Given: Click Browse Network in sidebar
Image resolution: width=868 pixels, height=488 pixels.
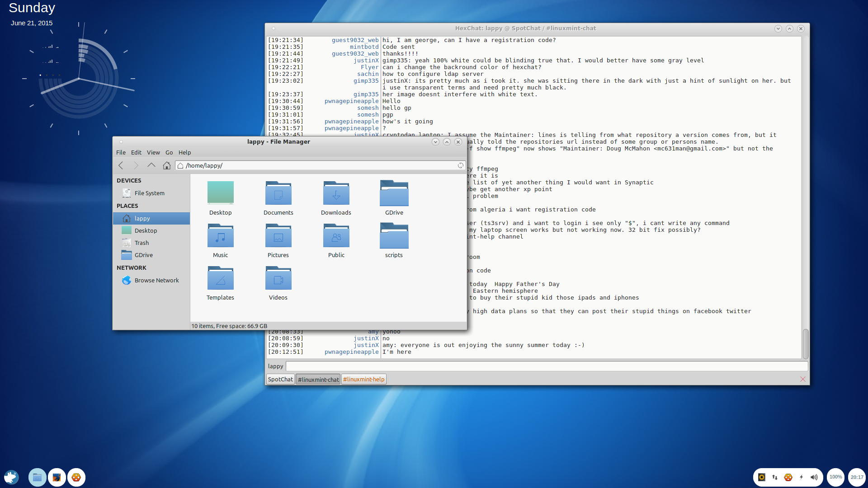Looking at the screenshot, I should point(151,280).
